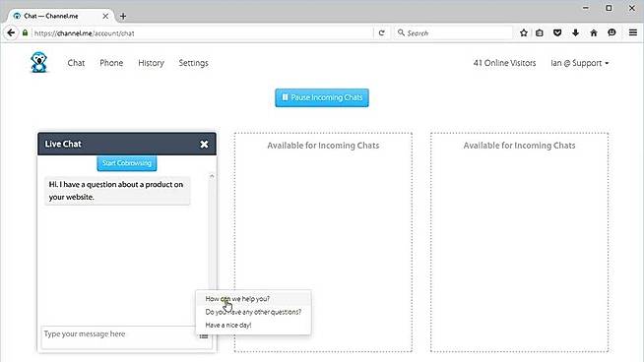Click the 41 Online Visitors link
This screenshot has width=644, height=362.
coord(504,63)
